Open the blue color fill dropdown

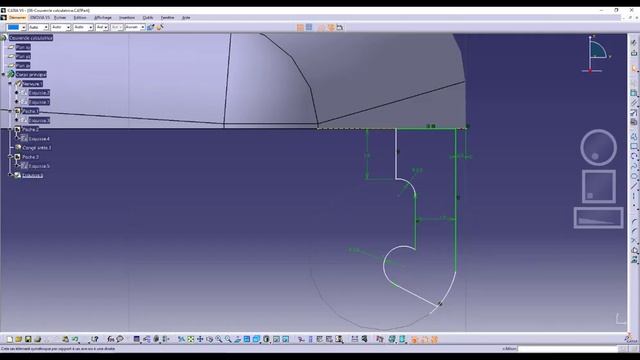(16, 27)
